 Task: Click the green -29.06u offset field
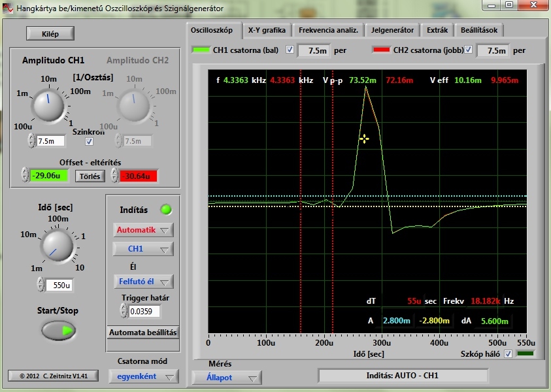coord(49,176)
